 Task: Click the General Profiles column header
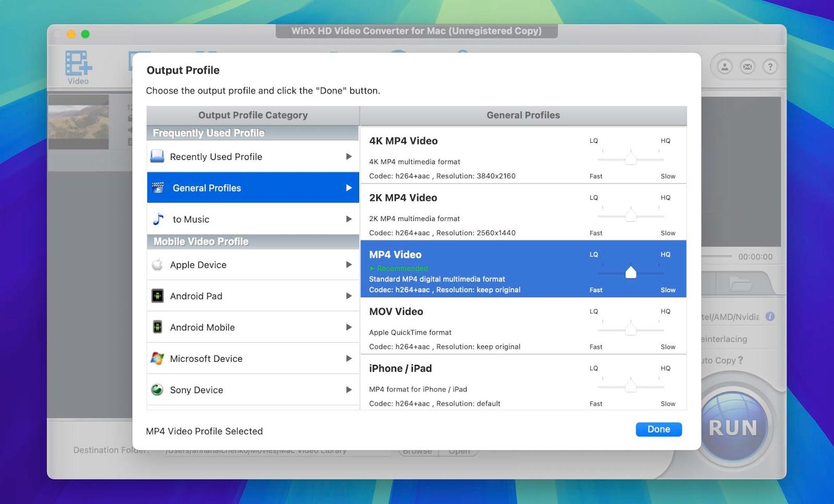(x=523, y=115)
